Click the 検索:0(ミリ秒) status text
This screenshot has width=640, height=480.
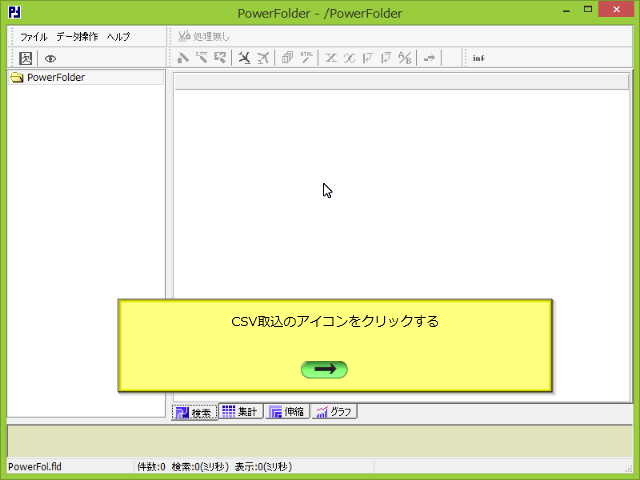point(200,467)
